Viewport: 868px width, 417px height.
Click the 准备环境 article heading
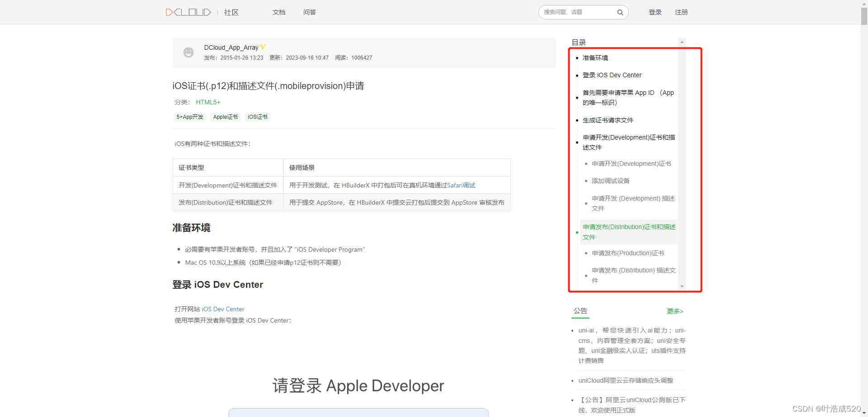pyautogui.click(x=191, y=228)
